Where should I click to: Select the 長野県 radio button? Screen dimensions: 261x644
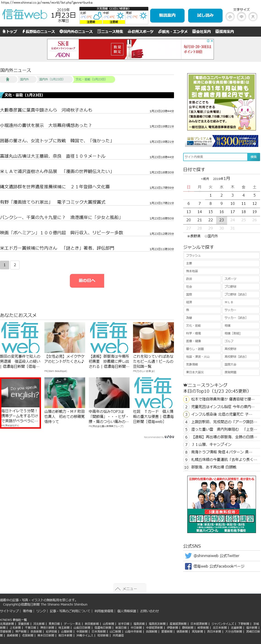click(x=188, y=236)
